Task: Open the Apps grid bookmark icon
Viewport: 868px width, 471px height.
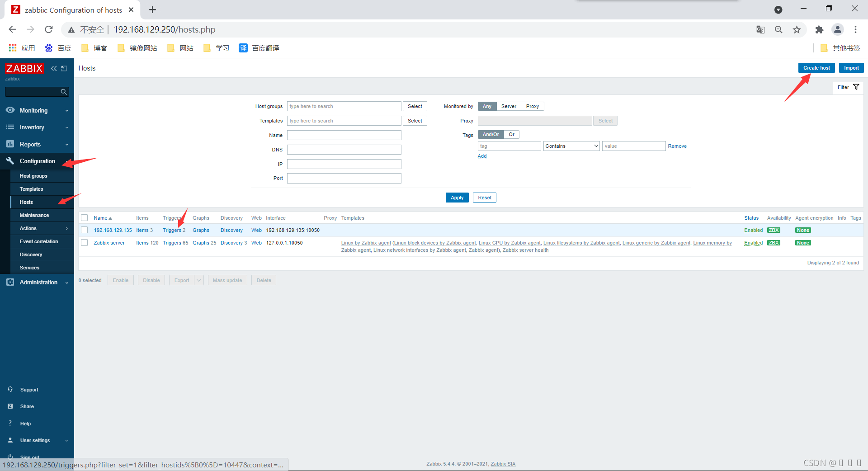Action: pos(13,48)
